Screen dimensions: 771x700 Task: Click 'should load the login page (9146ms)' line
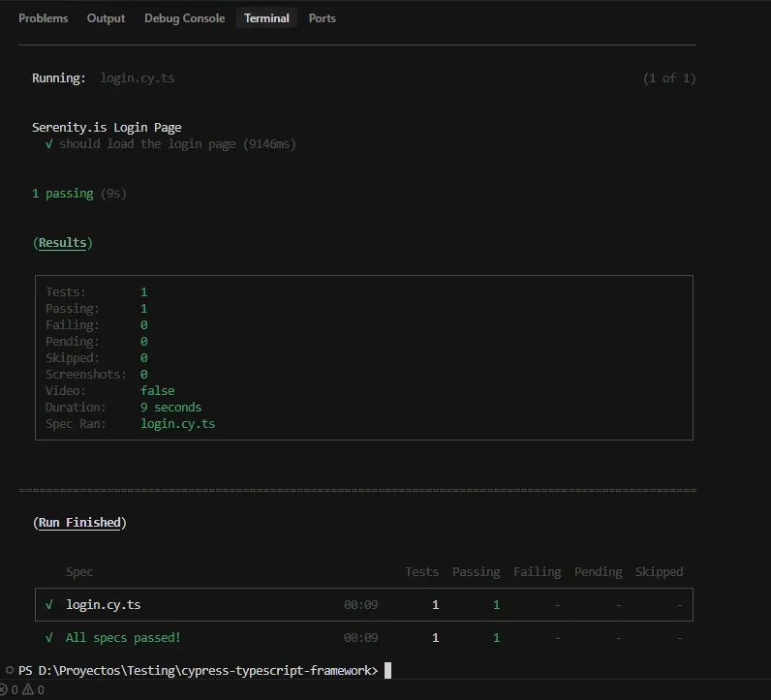pyautogui.click(x=177, y=144)
